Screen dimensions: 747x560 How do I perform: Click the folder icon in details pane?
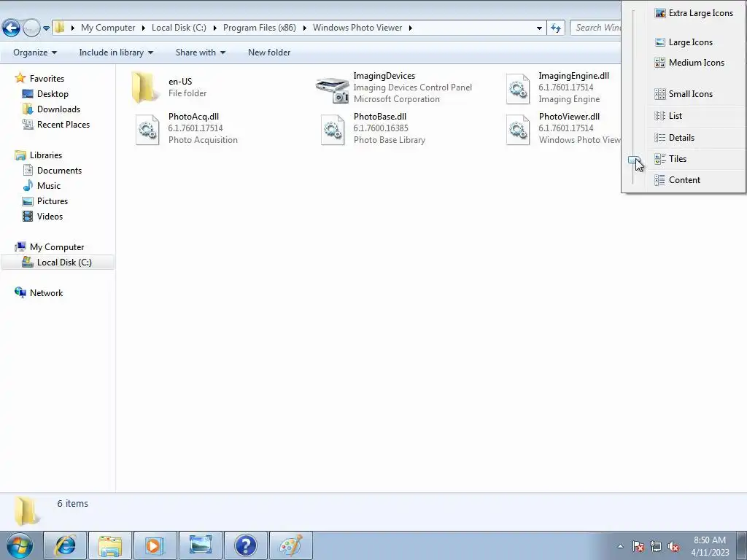(26, 511)
